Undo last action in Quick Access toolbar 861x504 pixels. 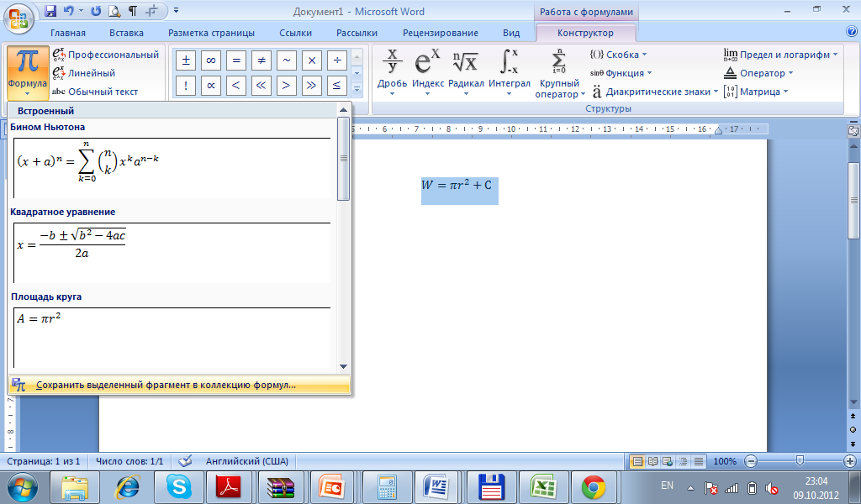coord(69,10)
